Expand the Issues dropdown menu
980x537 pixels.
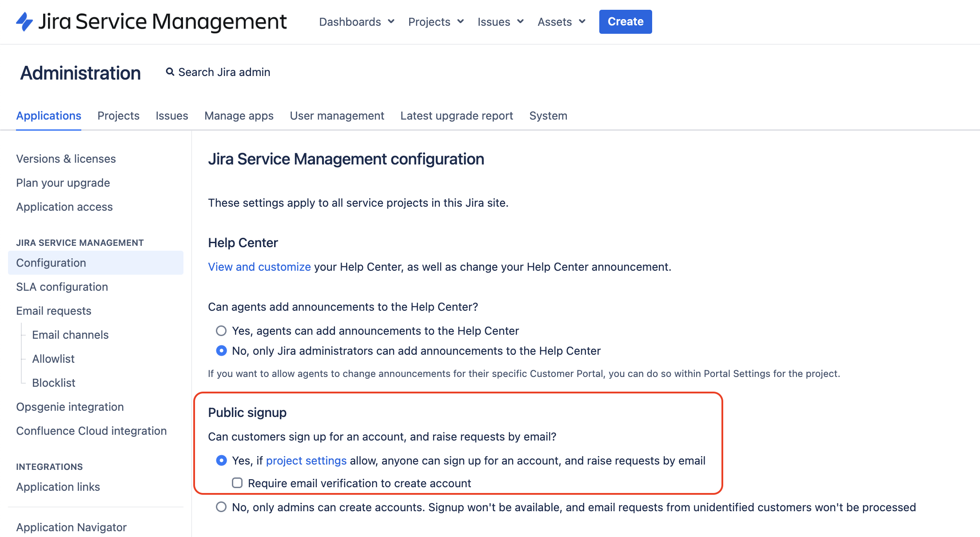tap(500, 22)
